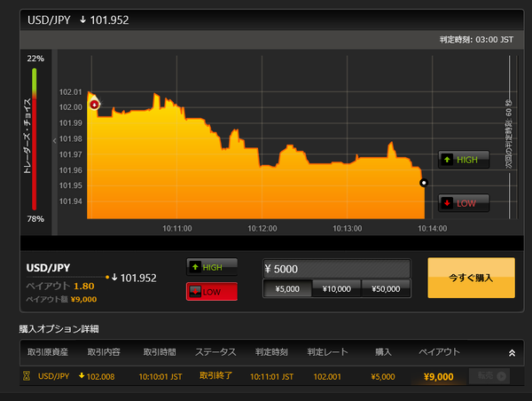Click the USD/JPY asset name in the trade row
Screen dimensions: 532x401
[53, 376]
